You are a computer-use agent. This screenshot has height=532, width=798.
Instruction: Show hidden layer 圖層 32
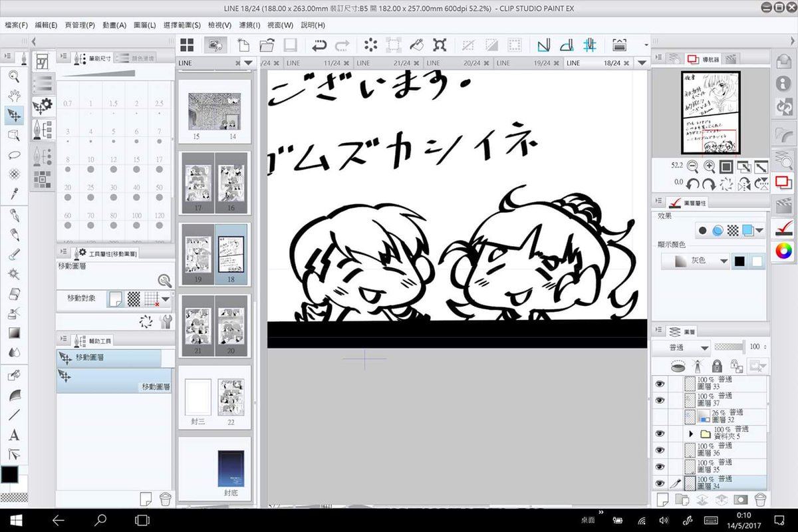click(660, 417)
